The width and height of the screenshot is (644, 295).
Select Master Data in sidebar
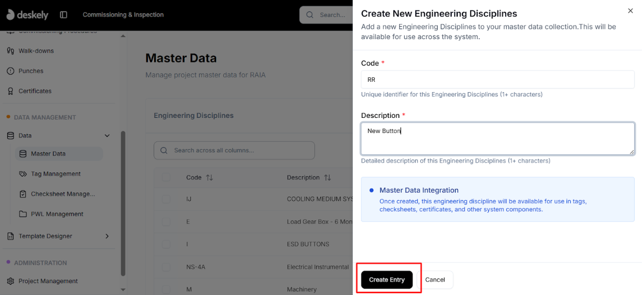(59, 154)
